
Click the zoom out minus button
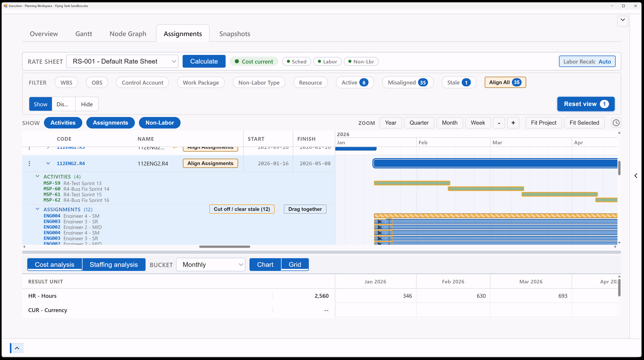499,123
